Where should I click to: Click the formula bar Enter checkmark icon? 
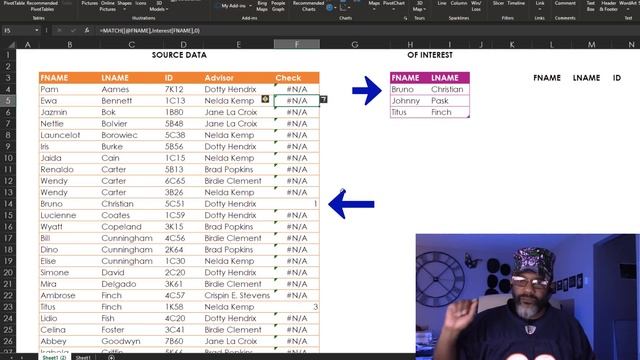(x=73, y=30)
